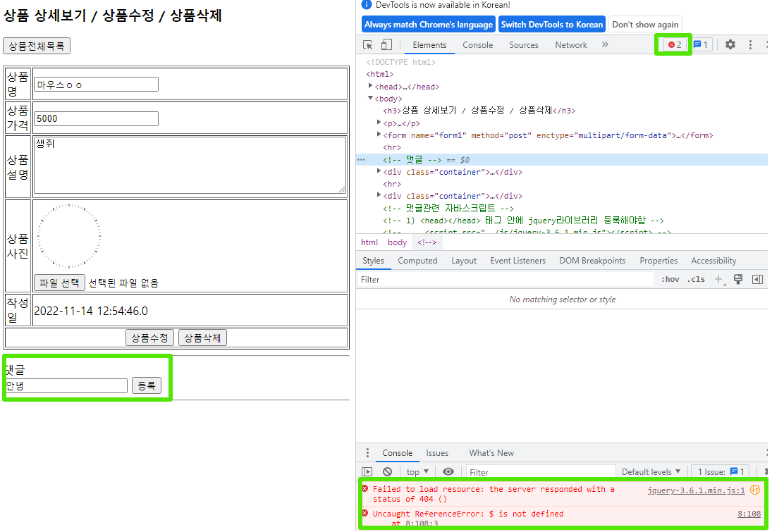Screen dimensions: 772x532
Task: Focus the 상품가격 input with 5000
Action: tap(96, 118)
